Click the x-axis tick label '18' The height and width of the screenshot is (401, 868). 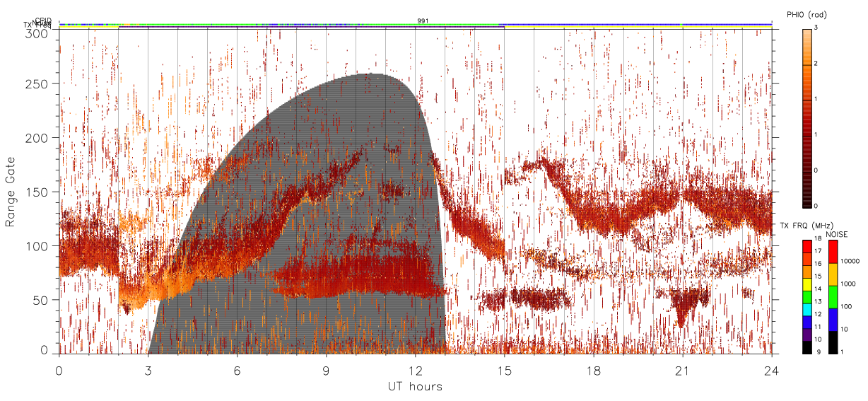594,370
